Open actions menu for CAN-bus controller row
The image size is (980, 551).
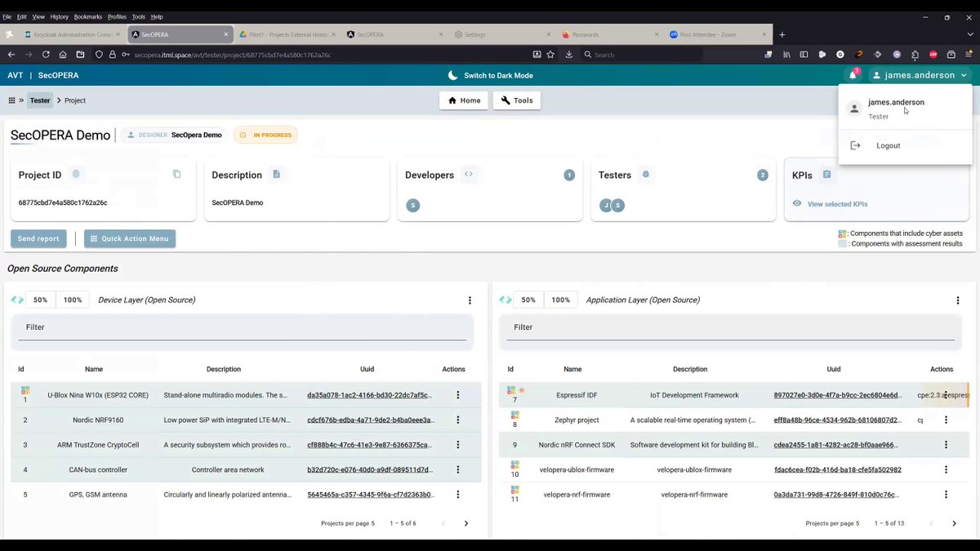[458, 469]
